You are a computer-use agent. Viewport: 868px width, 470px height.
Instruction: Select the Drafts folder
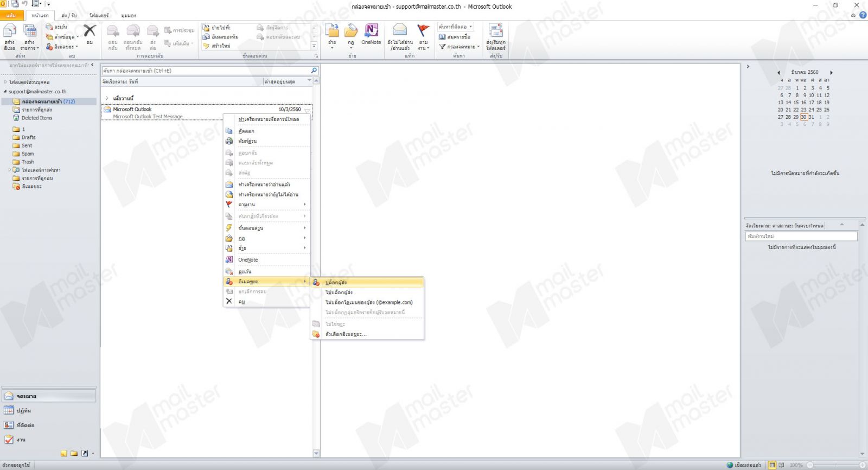[x=29, y=137]
